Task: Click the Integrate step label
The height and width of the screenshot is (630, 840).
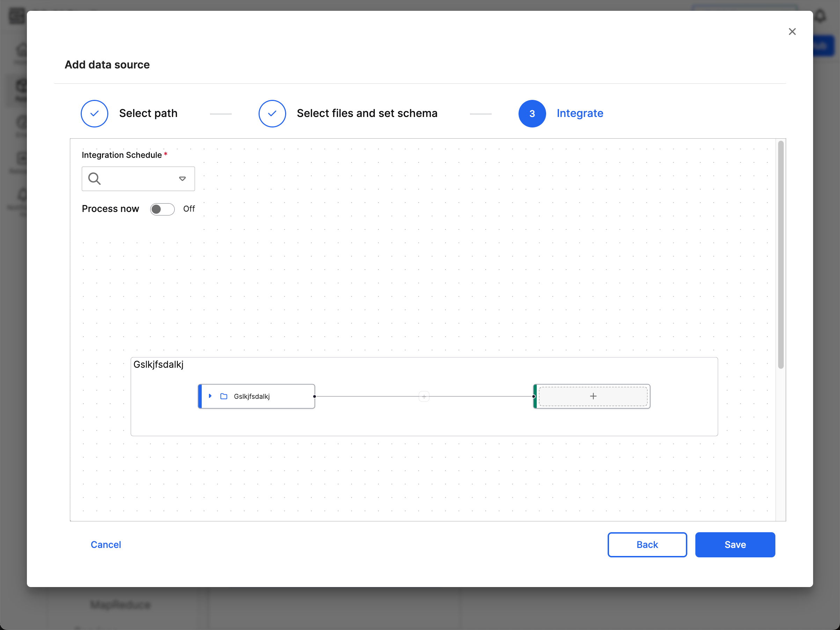Action: pyautogui.click(x=579, y=113)
